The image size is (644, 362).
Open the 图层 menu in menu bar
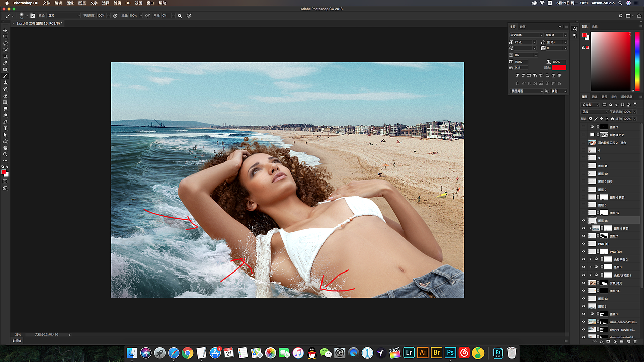pyautogui.click(x=82, y=3)
